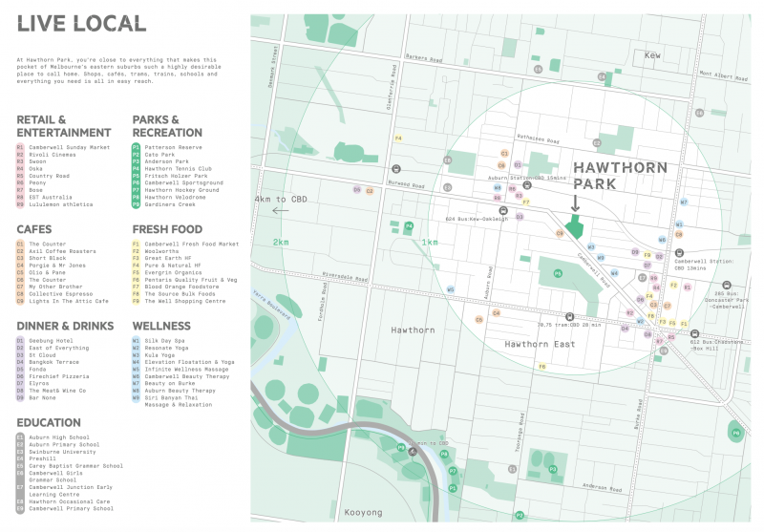Image resolution: width=764 pixels, height=532 pixels.
Task: Click Silk Day Spa legend entry
Action: [x=164, y=341]
